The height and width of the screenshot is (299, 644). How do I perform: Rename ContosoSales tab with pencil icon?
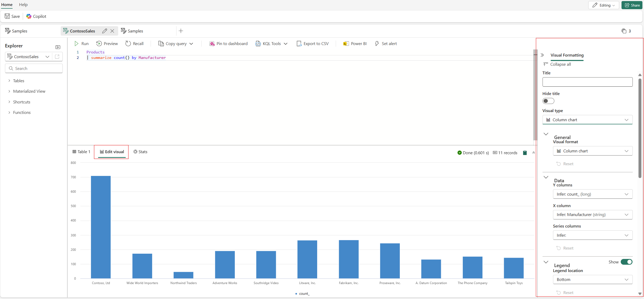(x=105, y=31)
